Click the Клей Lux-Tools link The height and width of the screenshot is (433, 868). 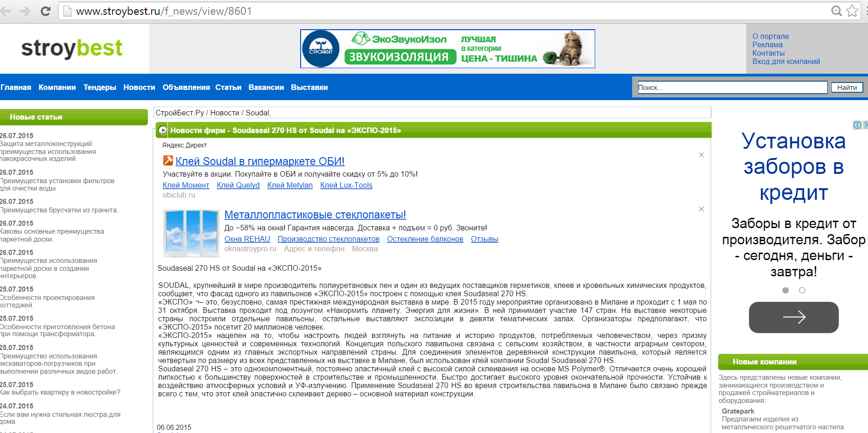pos(347,185)
